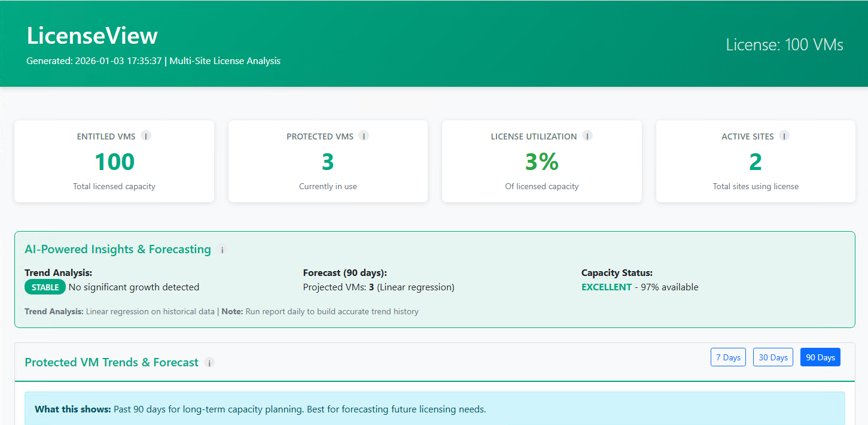
Task: Open info icon for Protected VM Trends & Forecast
Action: coord(209,363)
